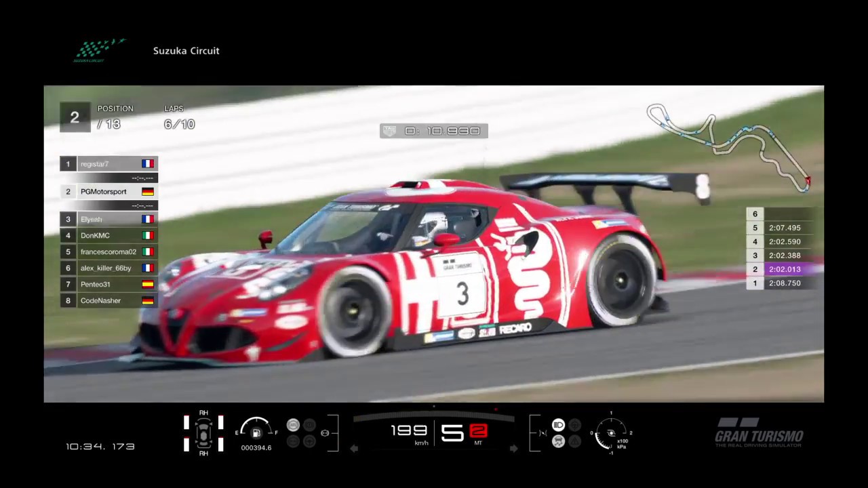Screen dimensions: 868x488
Task: Click the right arrow beside gear display
Action: 513,448
